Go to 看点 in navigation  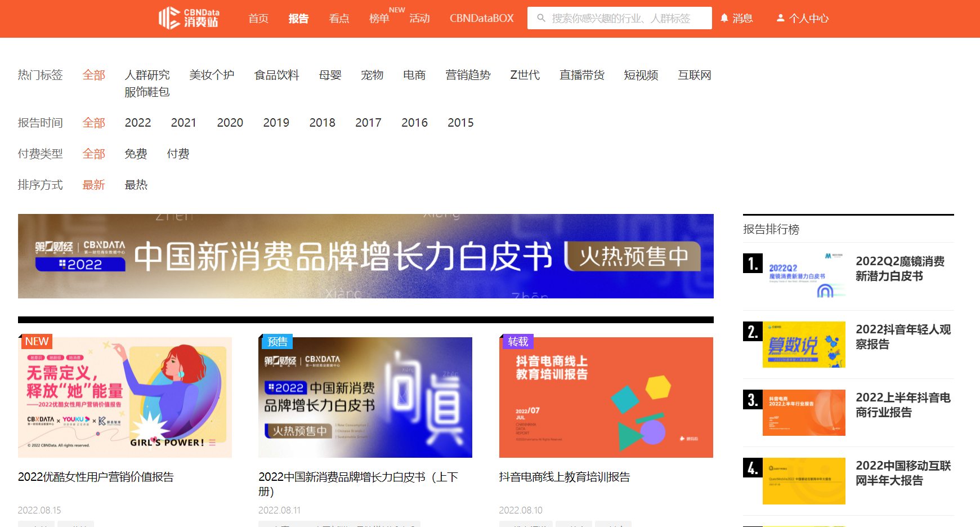[x=339, y=19]
